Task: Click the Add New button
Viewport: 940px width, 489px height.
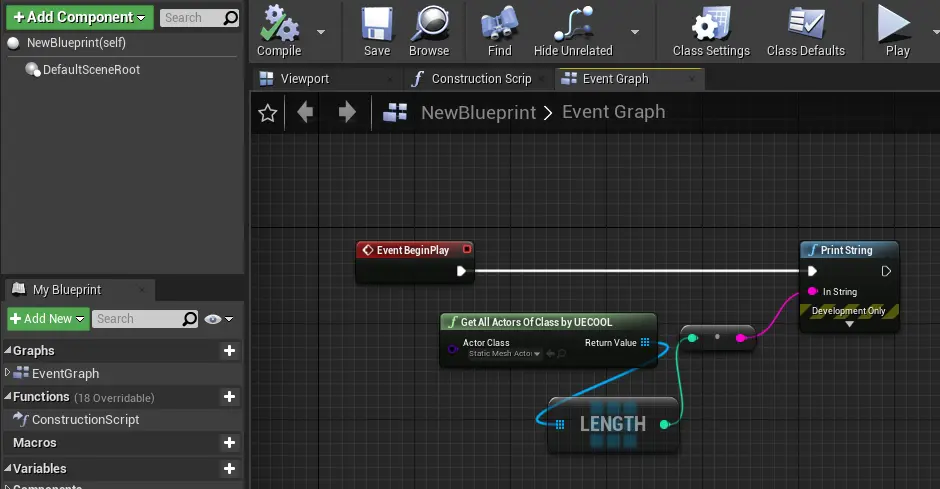Action: (49, 319)
